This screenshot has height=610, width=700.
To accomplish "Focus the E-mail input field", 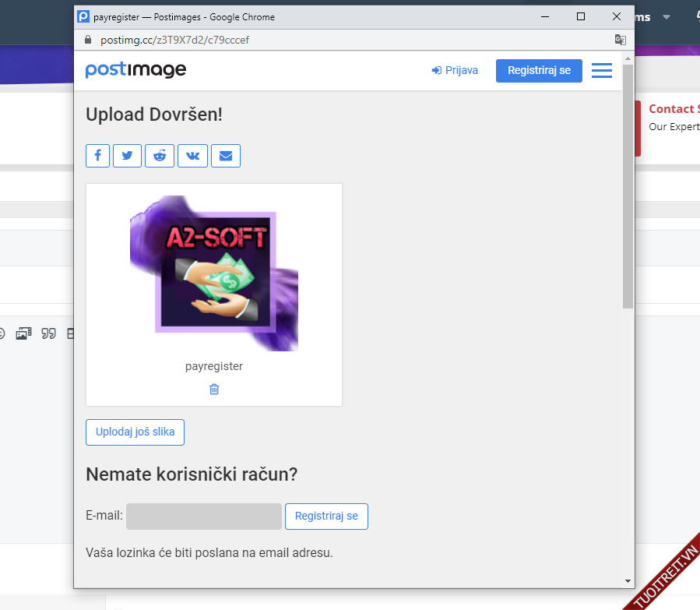I will point(204,516).
